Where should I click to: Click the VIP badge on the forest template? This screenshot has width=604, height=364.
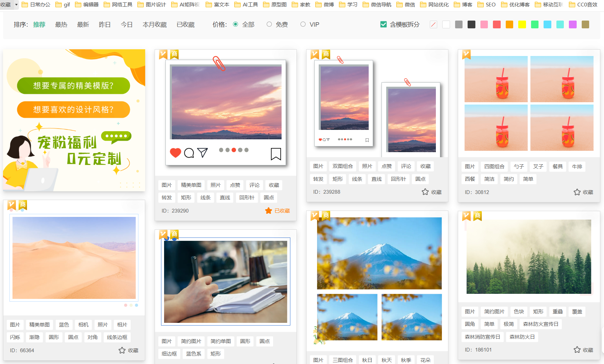tap(466, 216)
